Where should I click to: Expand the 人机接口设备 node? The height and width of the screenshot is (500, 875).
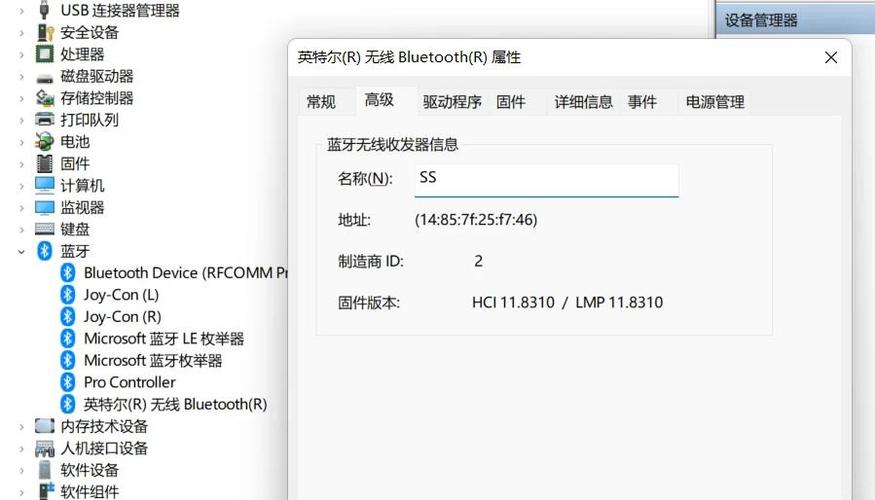tap(22, 449)
